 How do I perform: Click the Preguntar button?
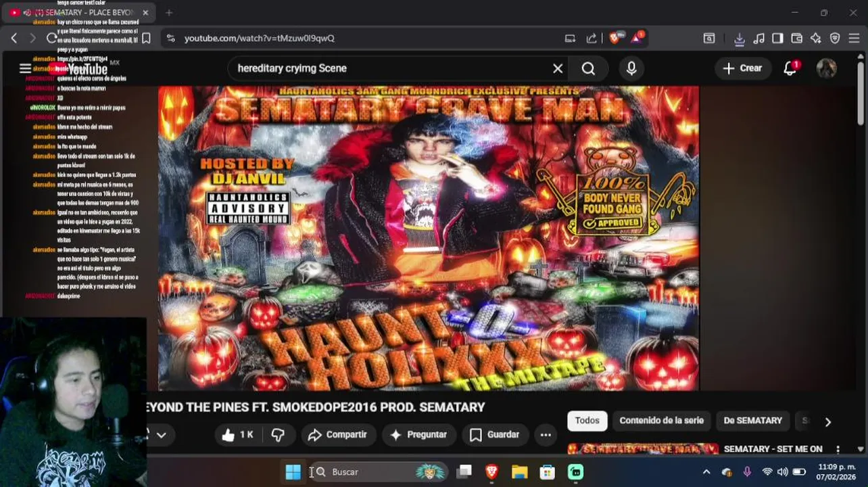(419, 435)
